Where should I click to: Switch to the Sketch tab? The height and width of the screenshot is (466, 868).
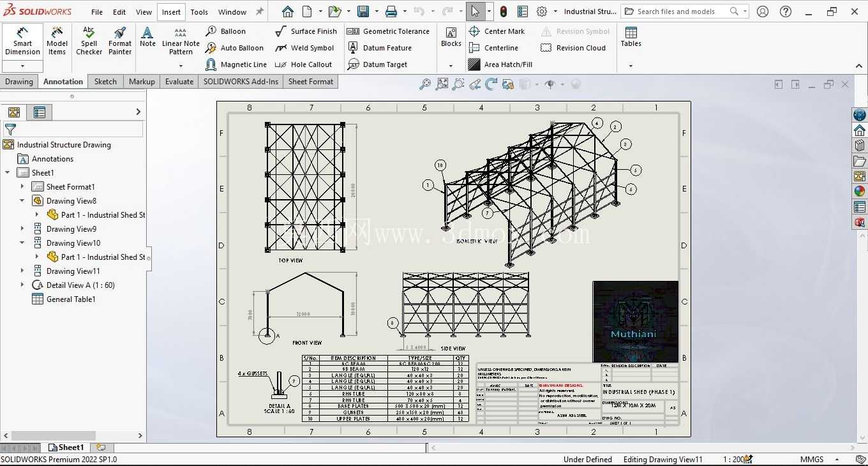[105, 82]
